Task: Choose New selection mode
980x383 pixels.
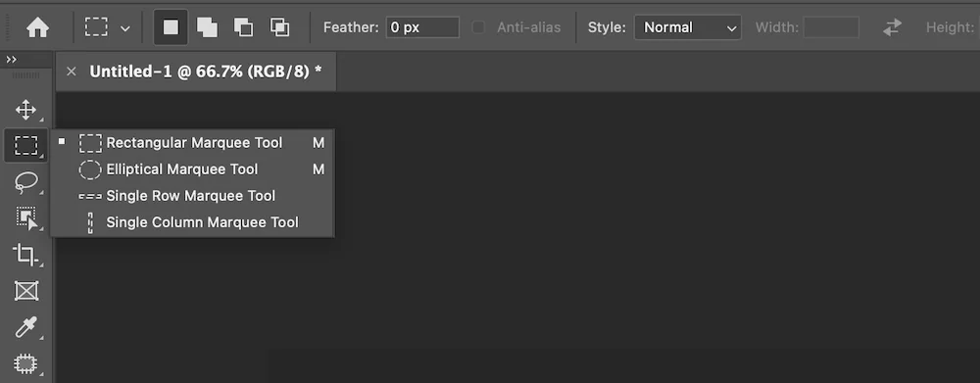Action: 171,27
